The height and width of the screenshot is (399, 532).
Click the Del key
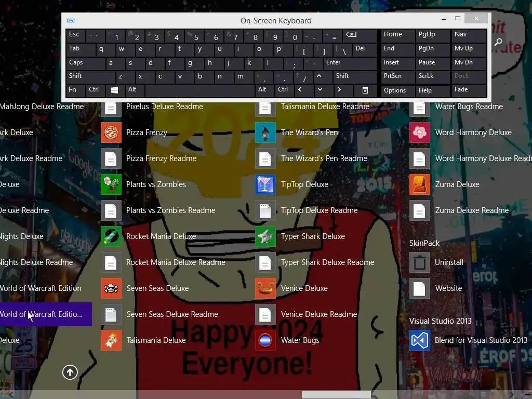(364, 49)
